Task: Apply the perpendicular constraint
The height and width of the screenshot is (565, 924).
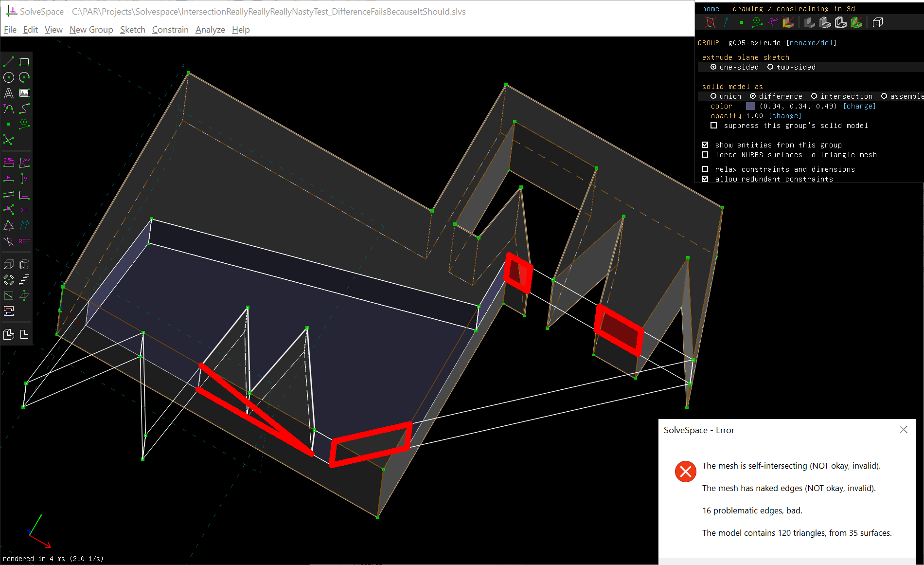Action: (24, 194)
